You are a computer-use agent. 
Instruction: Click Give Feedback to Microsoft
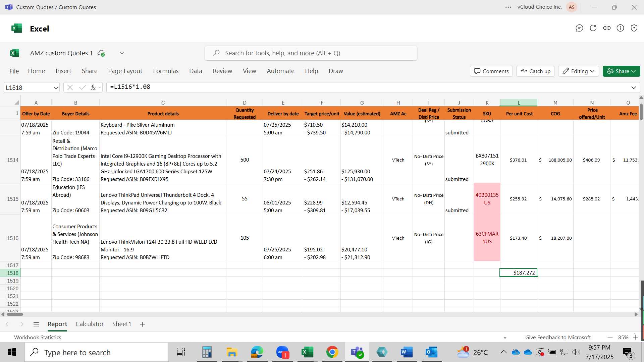(x=558, y=338)
